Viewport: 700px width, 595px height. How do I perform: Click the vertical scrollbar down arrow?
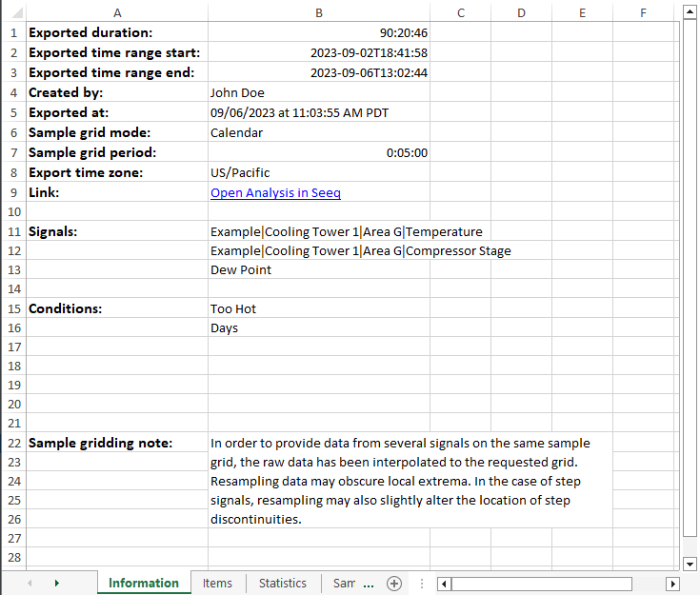point(690,564)
